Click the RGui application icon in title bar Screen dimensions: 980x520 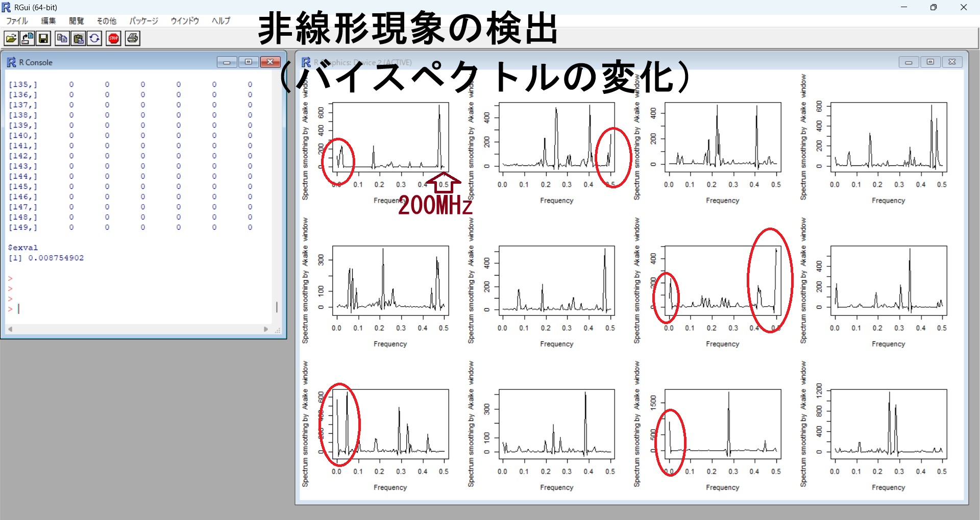pos(6,7)
